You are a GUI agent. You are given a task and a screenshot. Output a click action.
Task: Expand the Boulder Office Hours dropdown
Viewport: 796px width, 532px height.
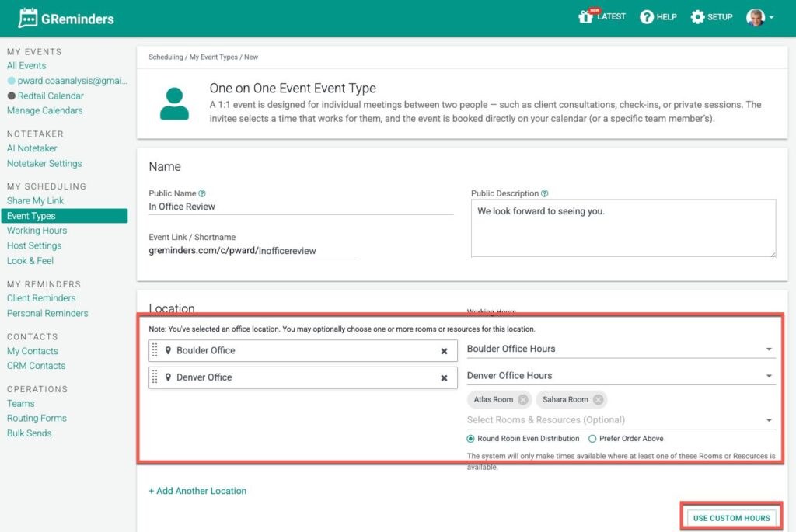pos(769,349)
